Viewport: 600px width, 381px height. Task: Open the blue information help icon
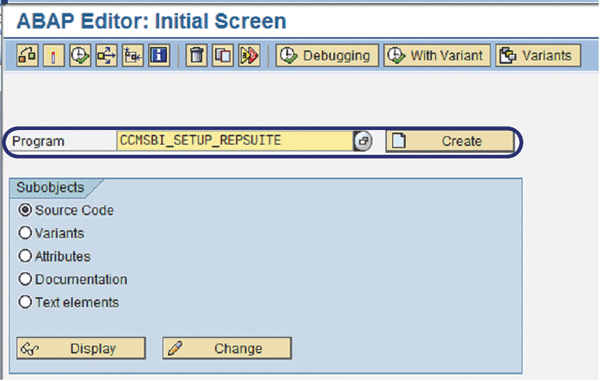point(159,55)
